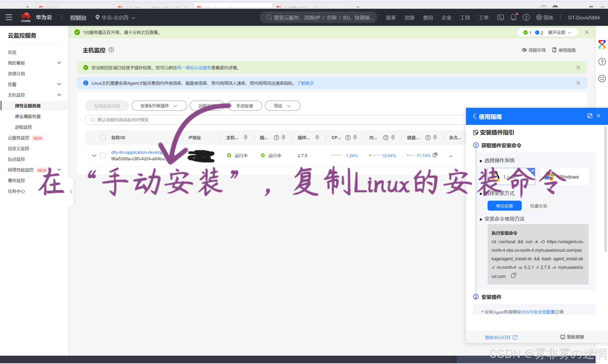This screenshot has width=608, height=364.
Task: Switch to the 批量安装 tab
Action: click(538, 206)
